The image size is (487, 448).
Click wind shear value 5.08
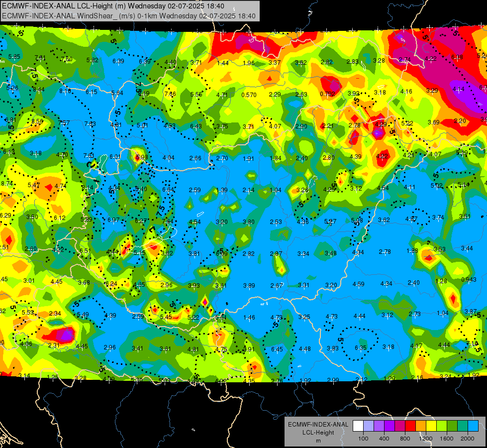(357, 221)
